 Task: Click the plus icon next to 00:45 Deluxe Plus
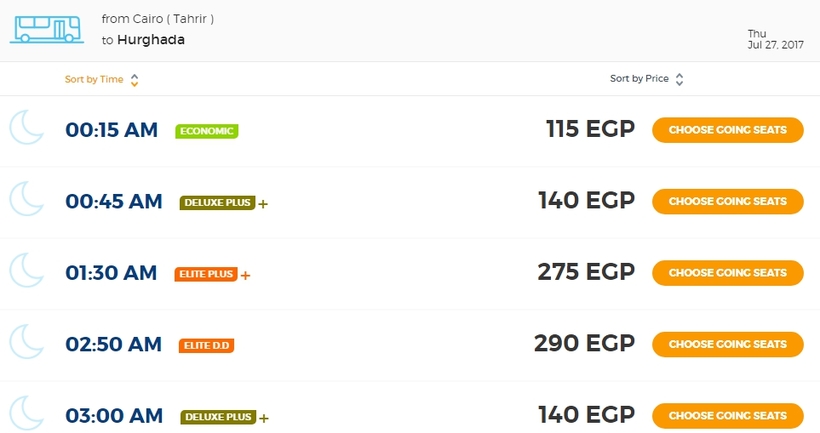tap(263, 204)
